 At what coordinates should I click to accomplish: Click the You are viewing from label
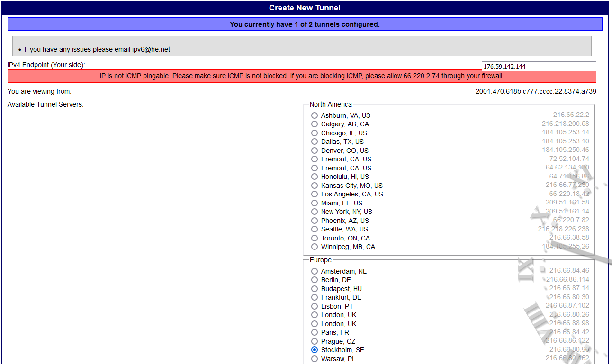pos(39,91)
